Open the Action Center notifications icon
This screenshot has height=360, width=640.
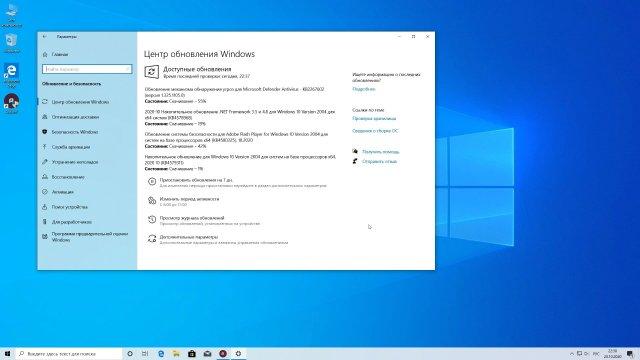click(630, 353)
